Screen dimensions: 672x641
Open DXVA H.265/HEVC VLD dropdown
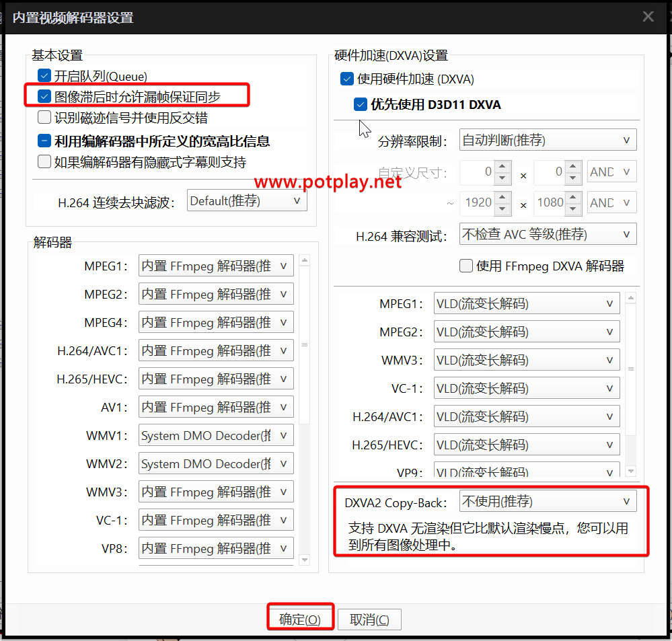pos(527,445)
